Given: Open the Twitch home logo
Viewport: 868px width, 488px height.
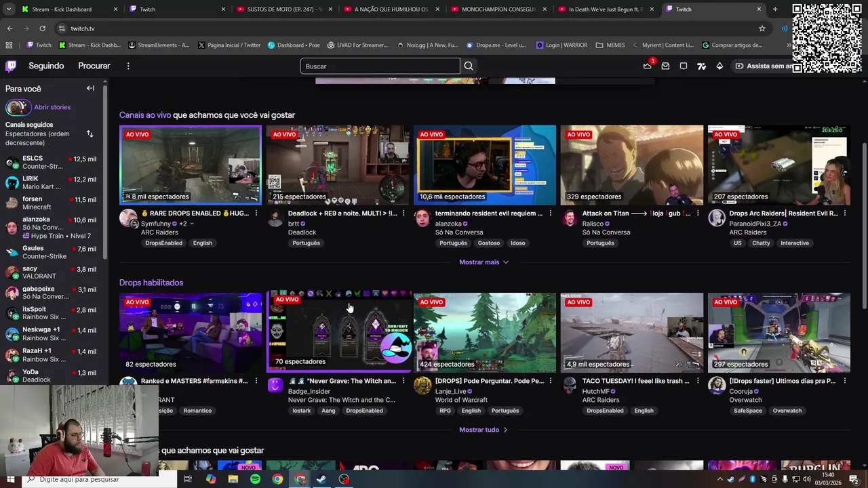Looking at the screenshot, I should pos(11,66).
